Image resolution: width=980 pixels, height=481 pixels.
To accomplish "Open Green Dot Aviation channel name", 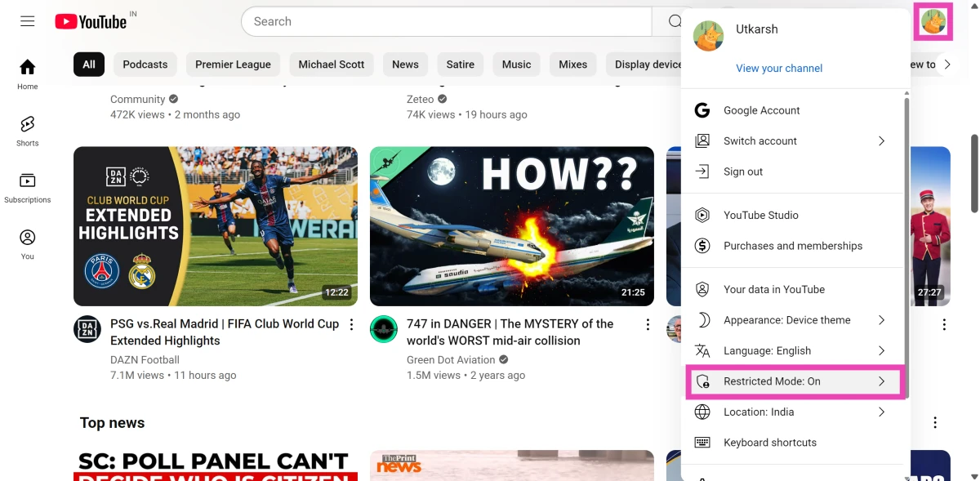I will tap(451, 360).
